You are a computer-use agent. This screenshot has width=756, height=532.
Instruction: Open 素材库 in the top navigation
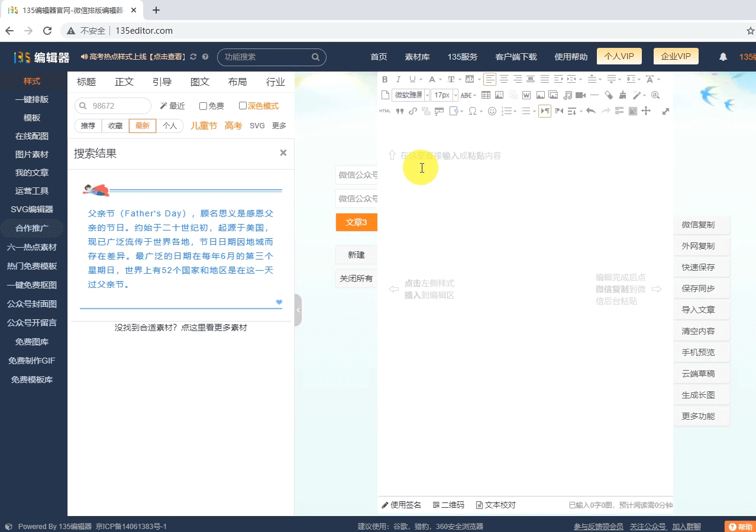pos(417,57)
